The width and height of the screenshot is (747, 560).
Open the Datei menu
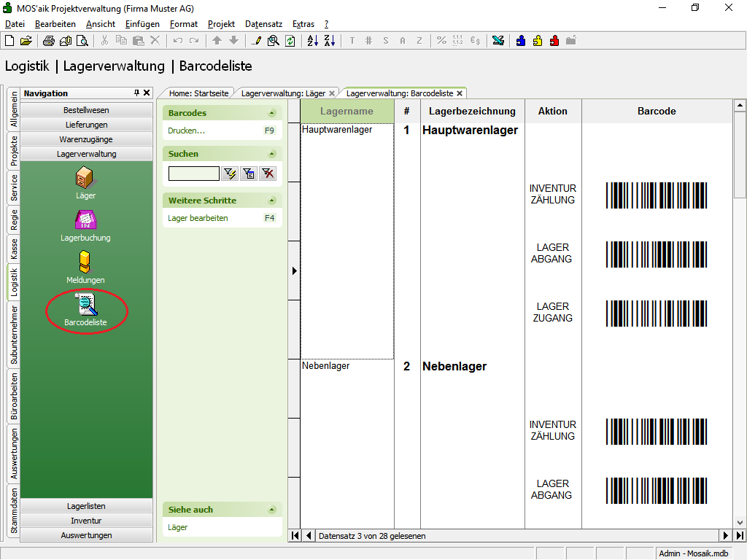point(15,24)
